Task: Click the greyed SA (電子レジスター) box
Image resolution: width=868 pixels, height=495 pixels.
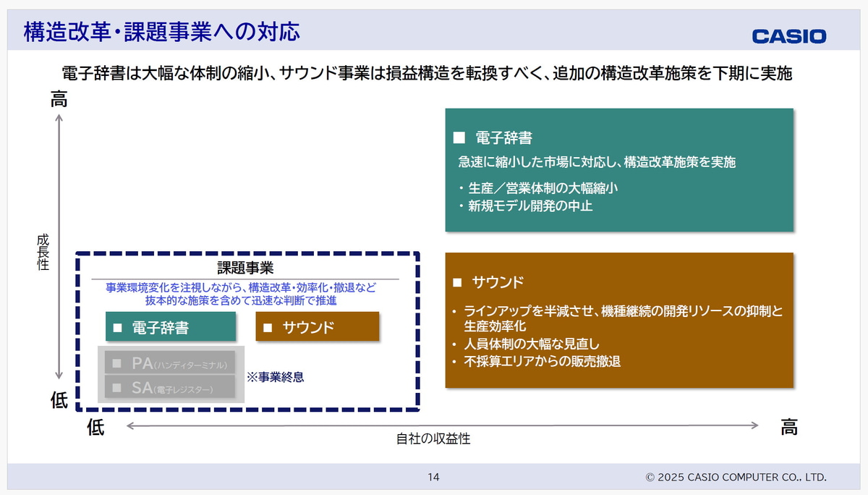Action: click(171, 387)
